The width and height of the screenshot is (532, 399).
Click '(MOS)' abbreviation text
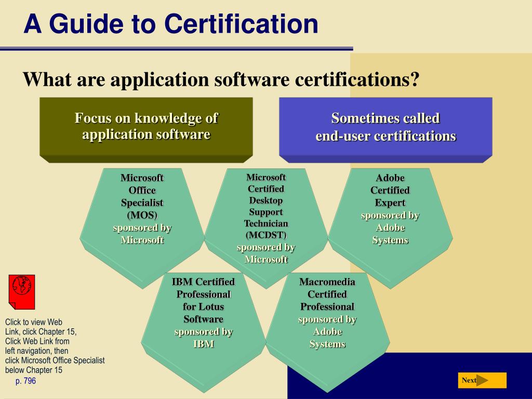[142, 215]
